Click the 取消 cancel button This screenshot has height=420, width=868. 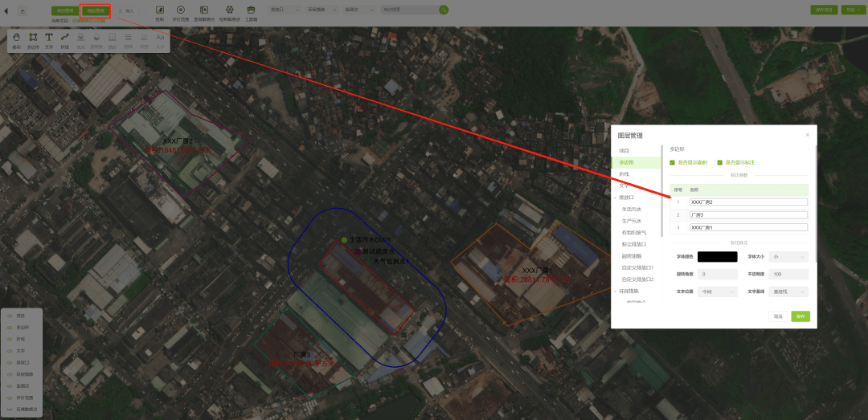click(778, 316)
